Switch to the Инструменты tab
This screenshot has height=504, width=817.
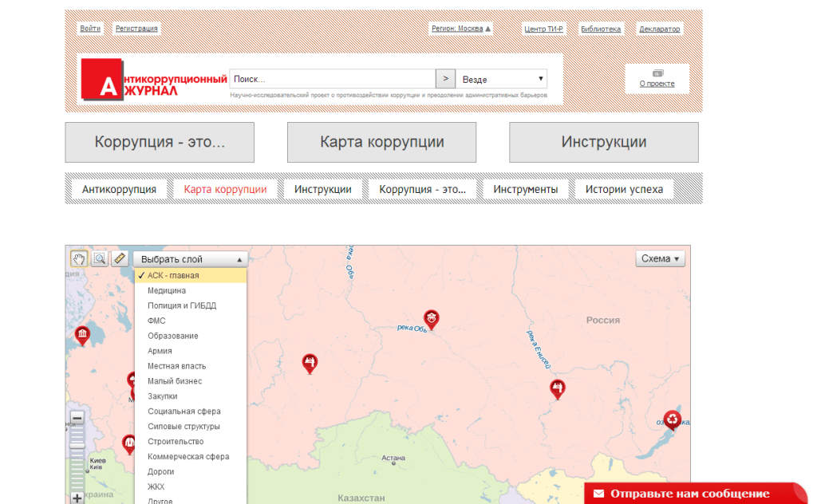point(526,189)
